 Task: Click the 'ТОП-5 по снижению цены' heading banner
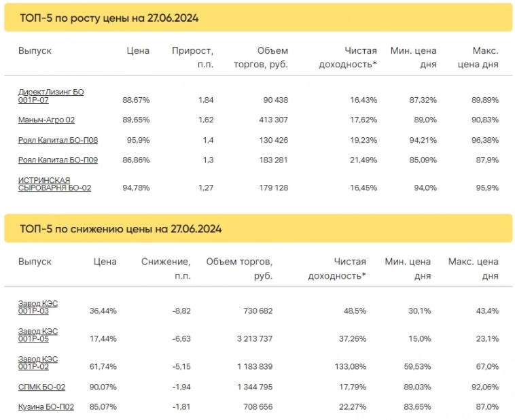(121, 229)
